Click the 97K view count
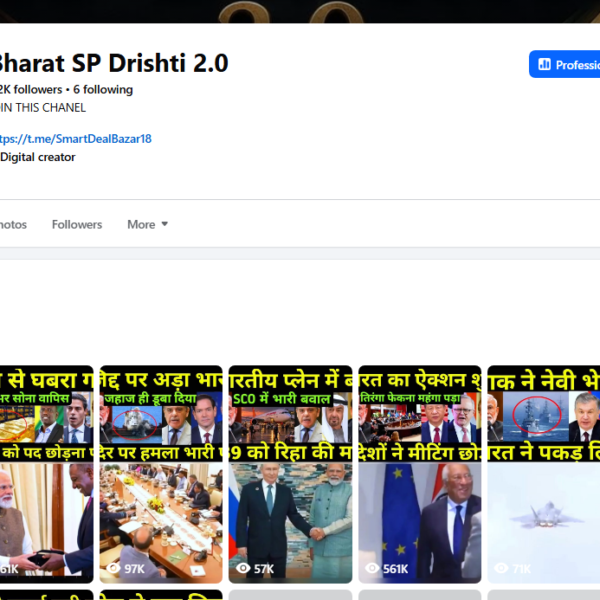This screenshot has width=600, height=600. tap(134, 569)
